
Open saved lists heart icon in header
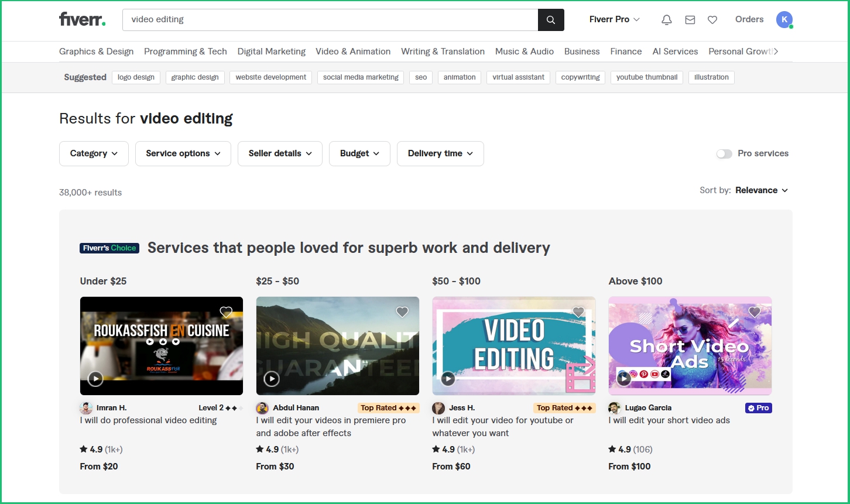tap(712, 20)
